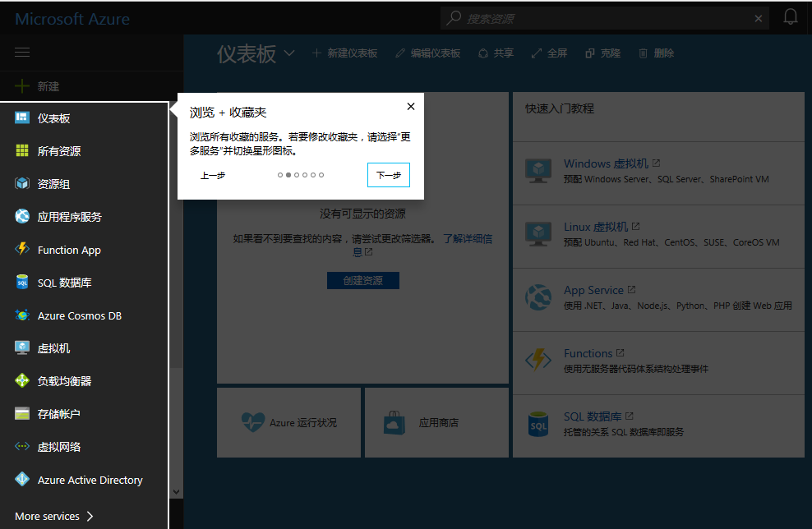This screenshot has width=812, height=529.
Task: Click the 搜索资源 search field
Action: click(608, 18)
